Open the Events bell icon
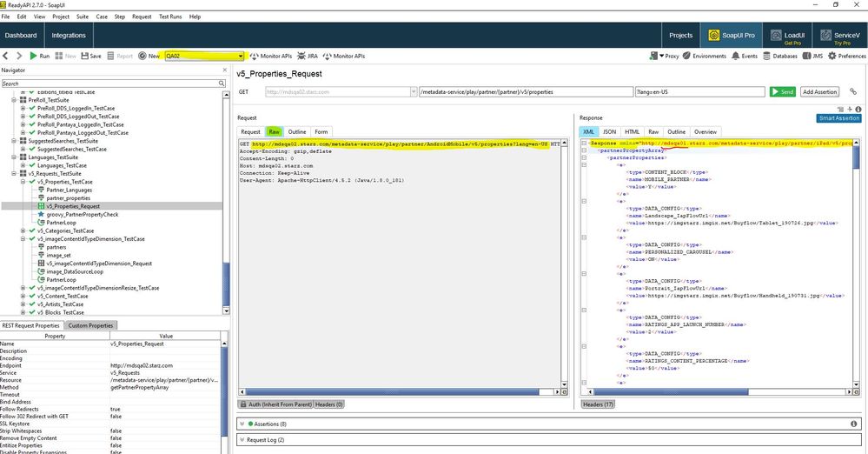The height and width of the screenshot is (454, 868). coord(735,56)
